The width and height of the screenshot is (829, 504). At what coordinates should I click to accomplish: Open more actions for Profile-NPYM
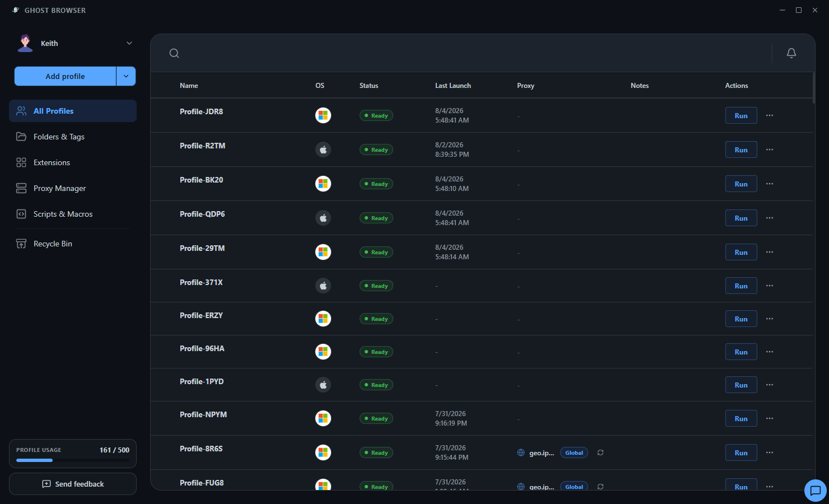(770, 418)
